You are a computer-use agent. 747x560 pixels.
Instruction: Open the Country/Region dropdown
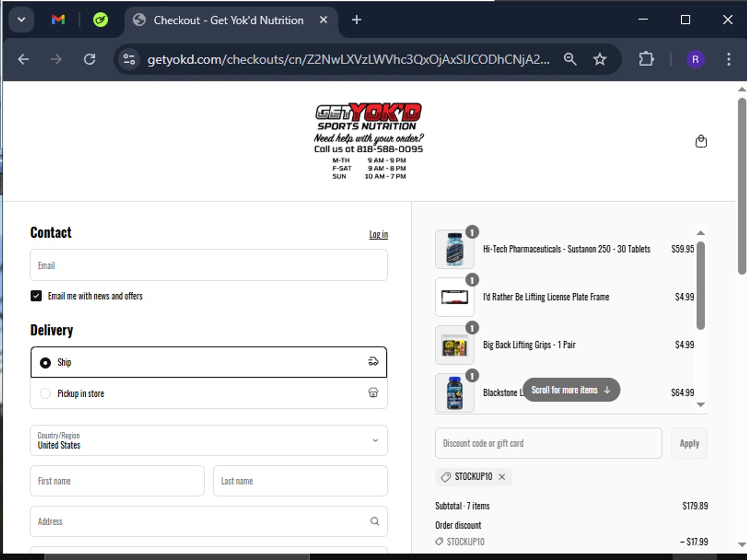(x=209, y=441)
